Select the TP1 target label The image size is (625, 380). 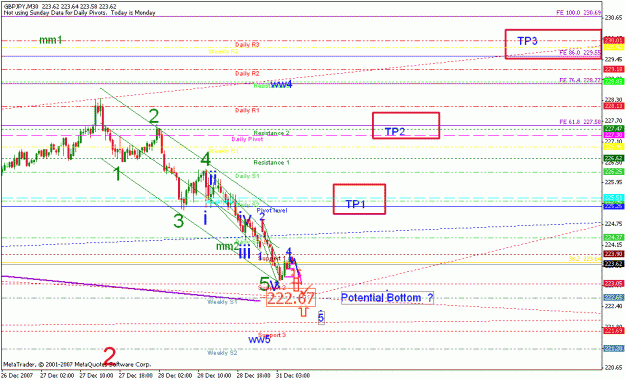coord(356,204)
